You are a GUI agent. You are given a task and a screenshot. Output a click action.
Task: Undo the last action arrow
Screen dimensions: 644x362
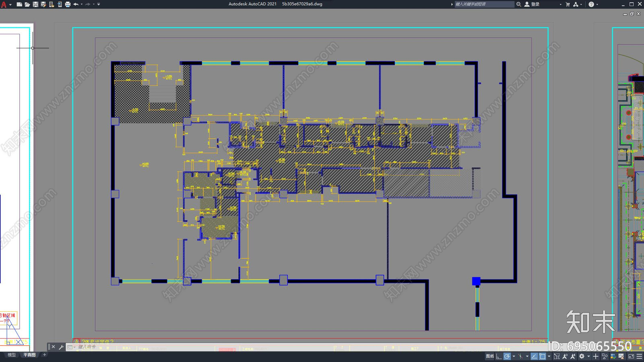[76, 4]
